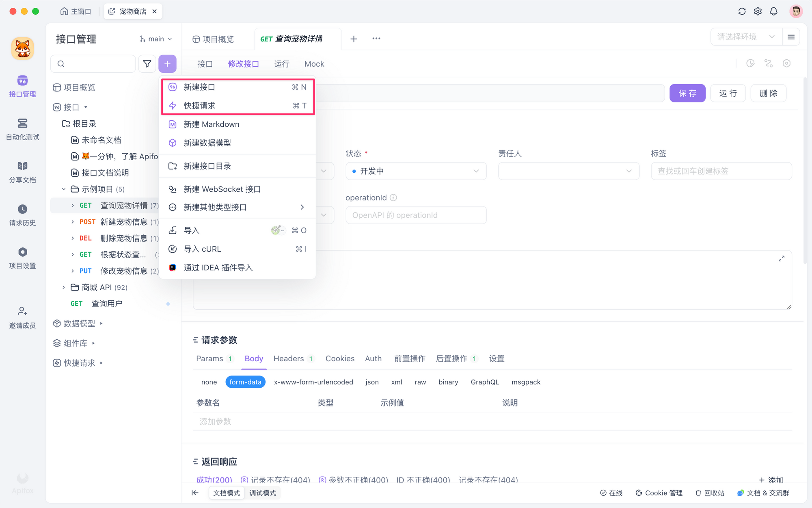Click the 运行 button

pyautogui.click(x=728, y=93)
